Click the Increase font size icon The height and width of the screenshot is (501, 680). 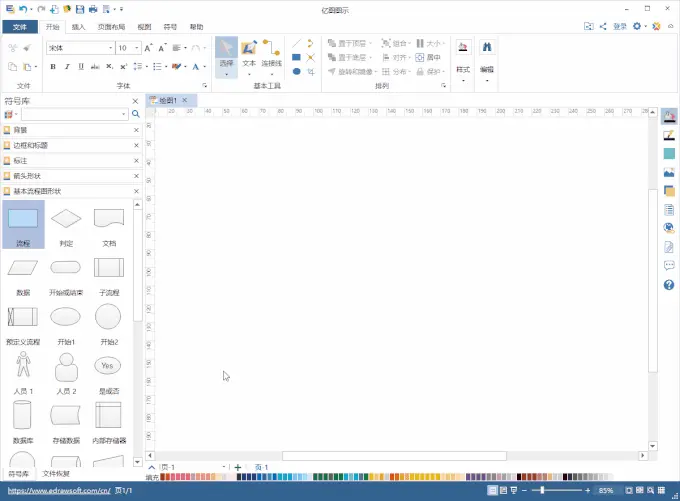[148, 48]
